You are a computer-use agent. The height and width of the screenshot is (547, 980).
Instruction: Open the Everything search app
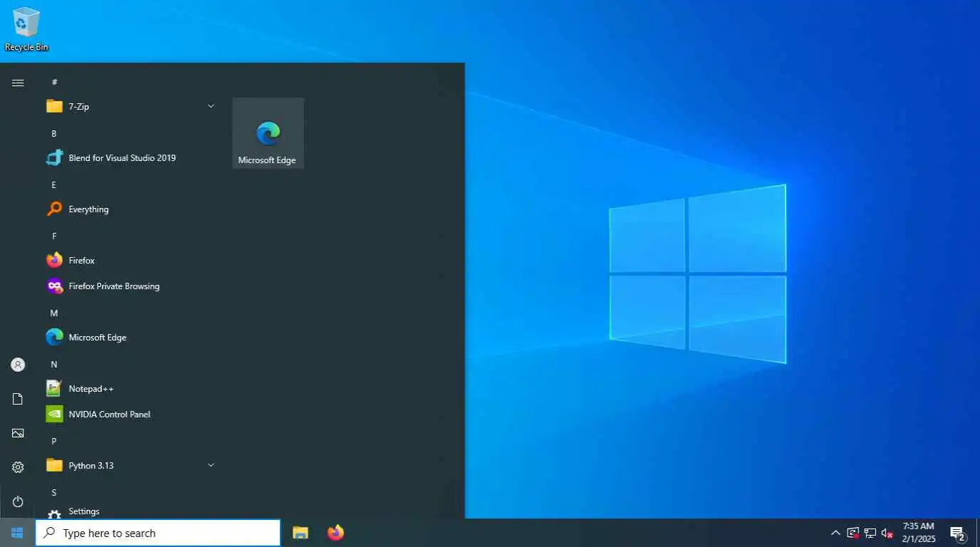coord(132,209)
